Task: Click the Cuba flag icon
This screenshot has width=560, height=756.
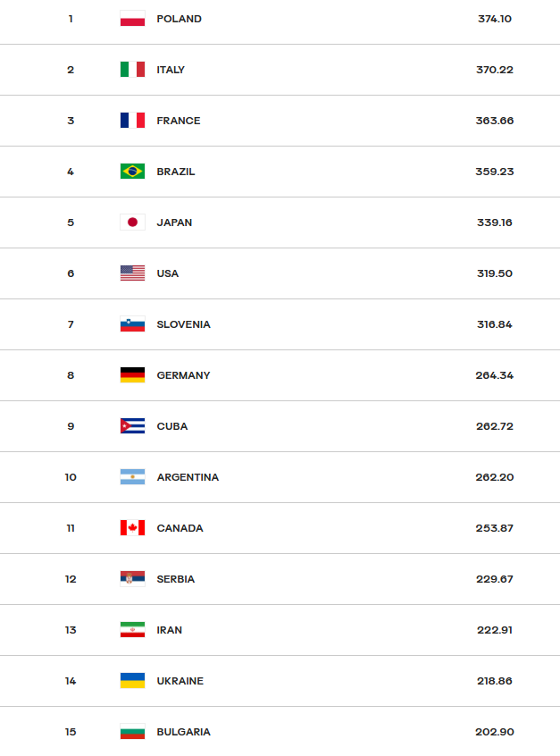Action: click(x=132, y=425)
